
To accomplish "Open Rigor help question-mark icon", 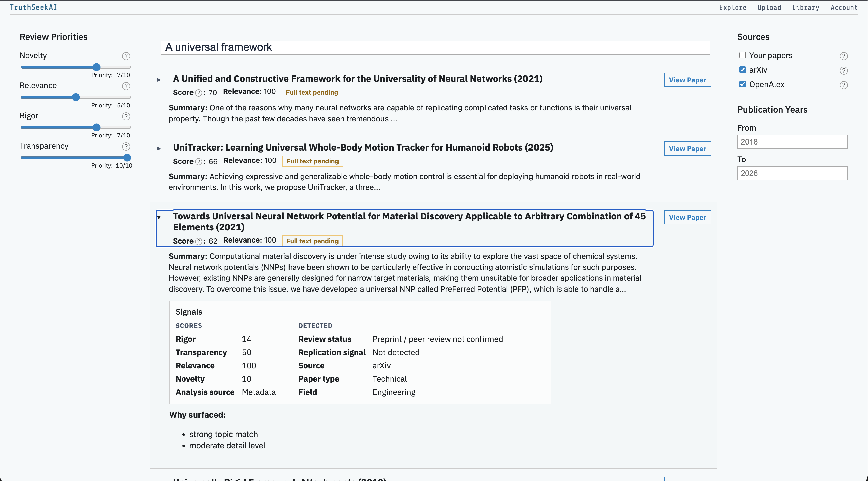I will (x=126, y=116).
